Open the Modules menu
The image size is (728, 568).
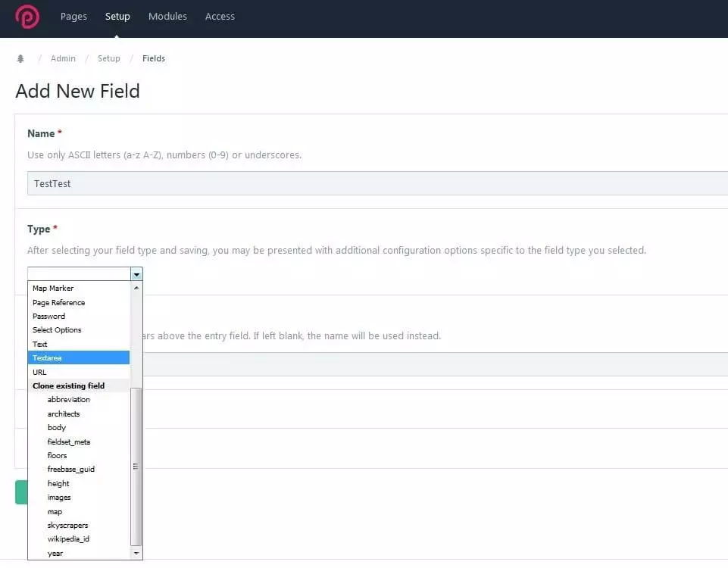click(169, 17)
